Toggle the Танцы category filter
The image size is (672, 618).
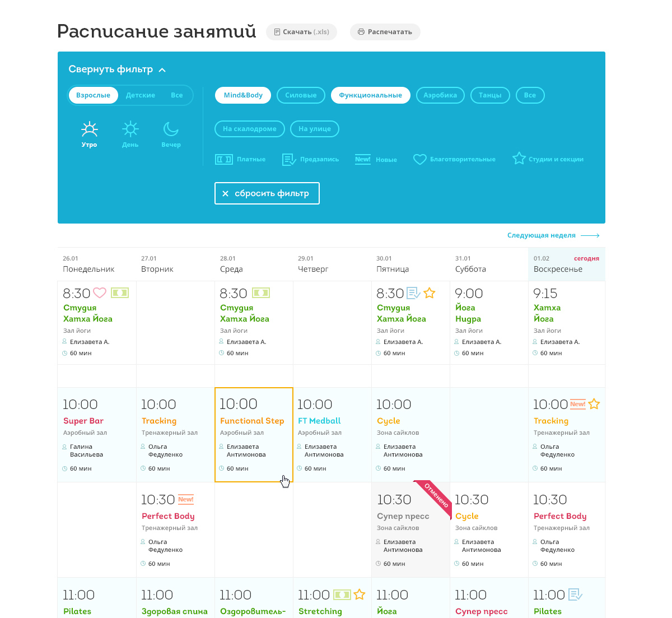pos(490,95)
